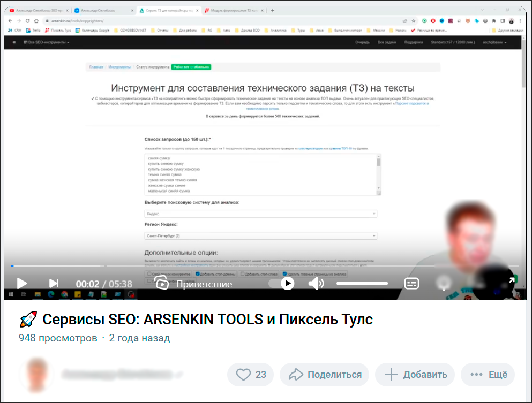Open the side panel icon in Chrome toolbar
532x403 pixels.
pos(503,21)
